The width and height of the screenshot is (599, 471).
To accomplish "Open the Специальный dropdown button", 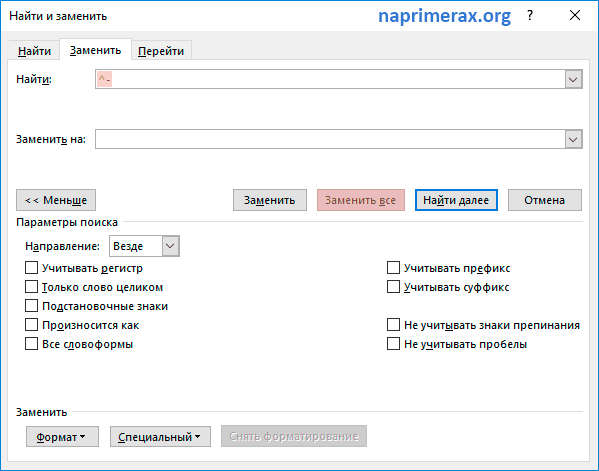I will click(160, 437).
